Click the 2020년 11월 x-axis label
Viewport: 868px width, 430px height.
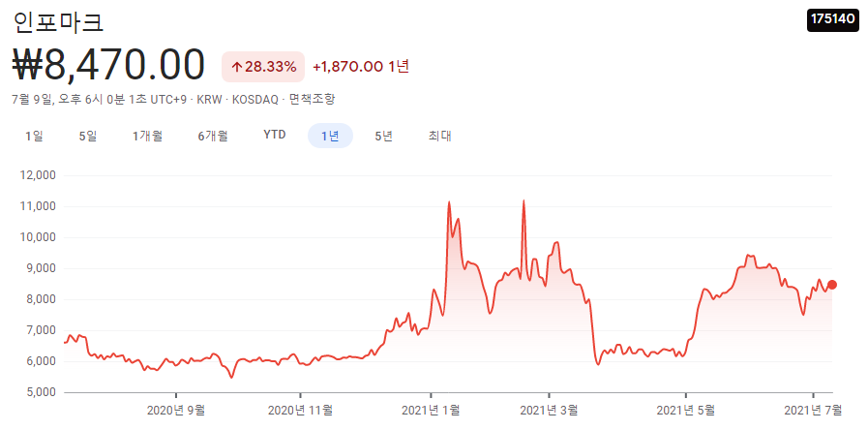(300, 411)
